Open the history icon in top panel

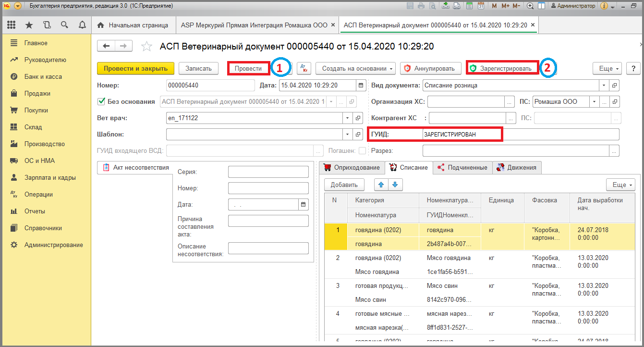coord(47,25)
